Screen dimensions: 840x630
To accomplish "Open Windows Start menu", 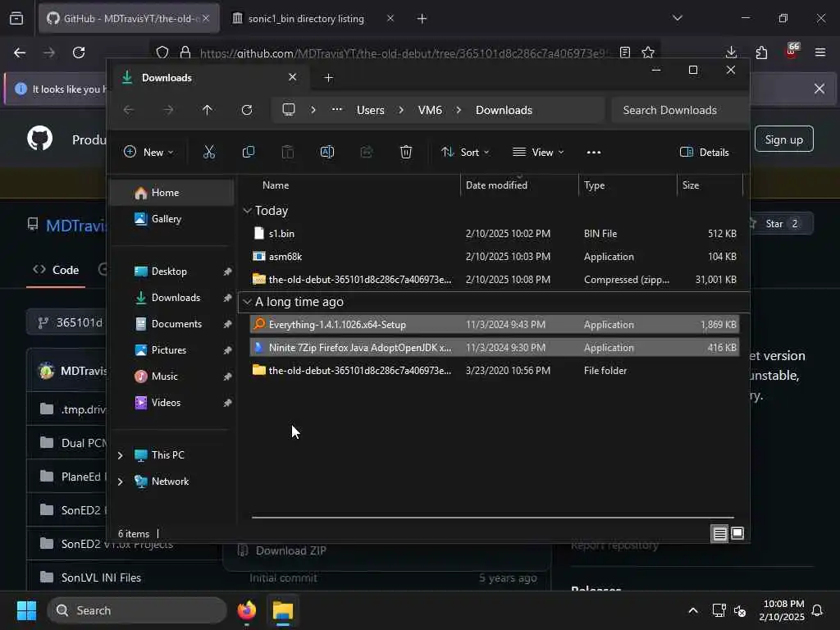I will (26, 610).
